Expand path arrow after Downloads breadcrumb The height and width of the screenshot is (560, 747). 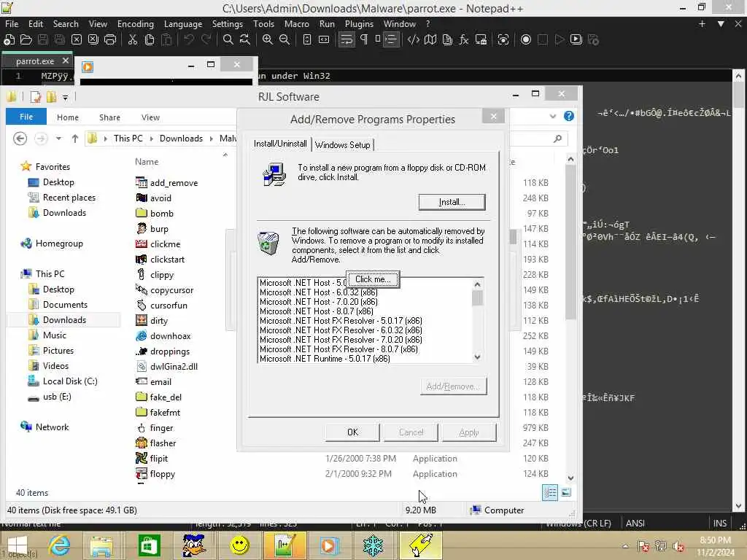pyautogui.click(x=211, y=139)
